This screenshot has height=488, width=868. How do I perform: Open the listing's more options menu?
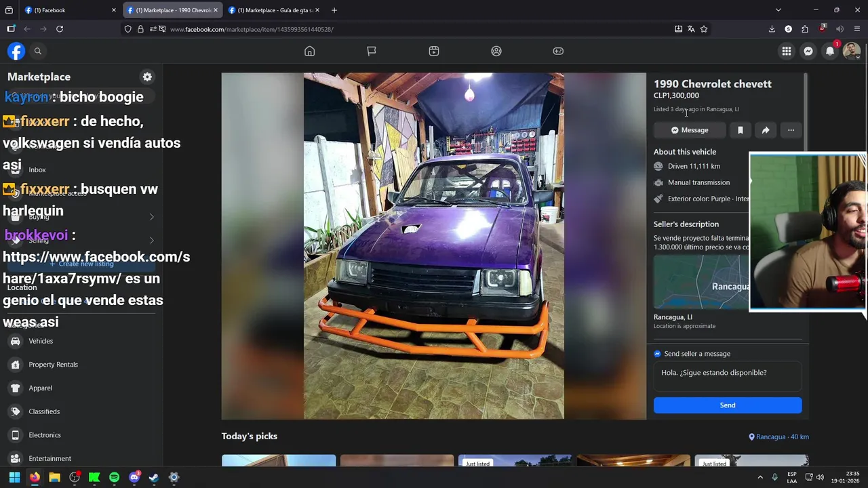pos(791,130)
